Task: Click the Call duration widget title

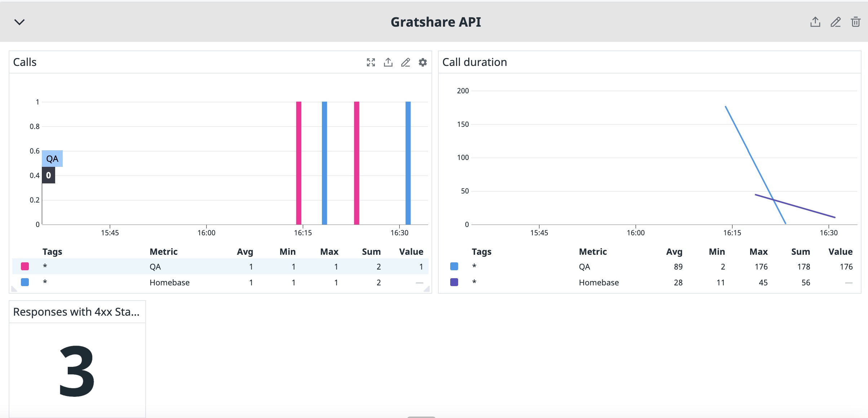Action: point(474,62)
